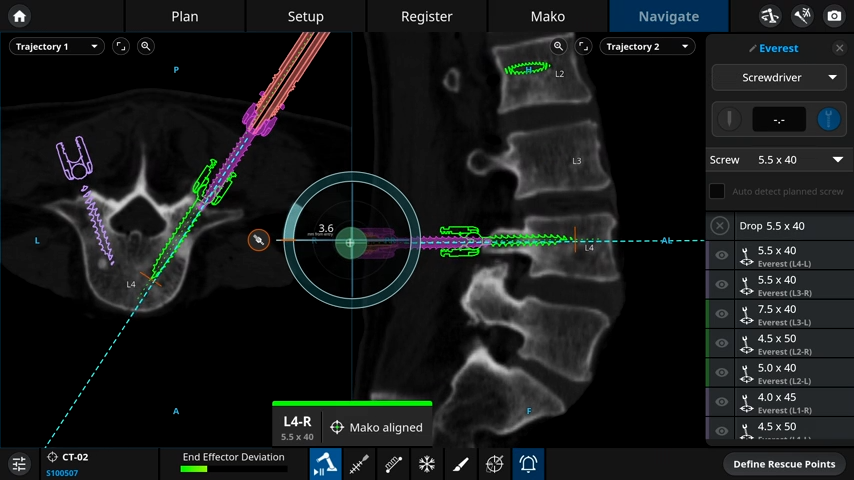Hide the 5.5 x 40 Everest (L3-R) screw
Screen dimensions: 854x480
pos(722,284)
